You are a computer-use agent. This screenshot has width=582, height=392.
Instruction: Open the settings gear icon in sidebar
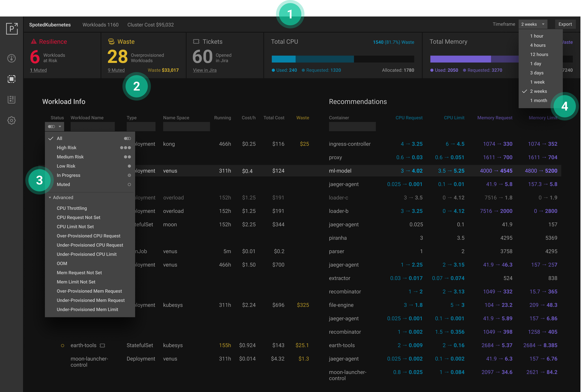click(12, 120)
